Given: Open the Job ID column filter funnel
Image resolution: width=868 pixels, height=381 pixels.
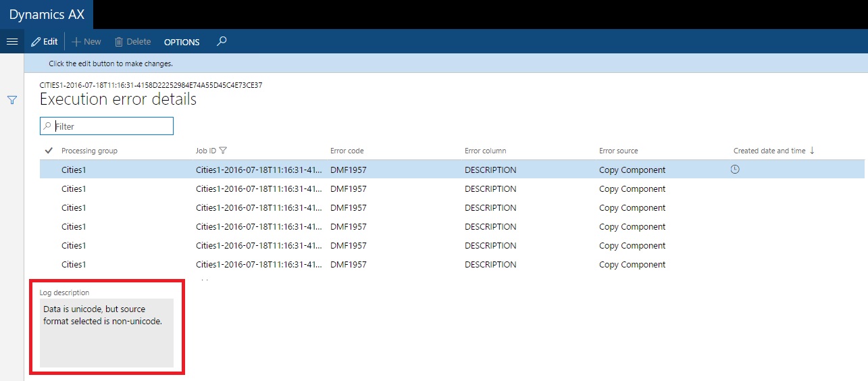Looking at the screenshot, I should coord(223,151).
